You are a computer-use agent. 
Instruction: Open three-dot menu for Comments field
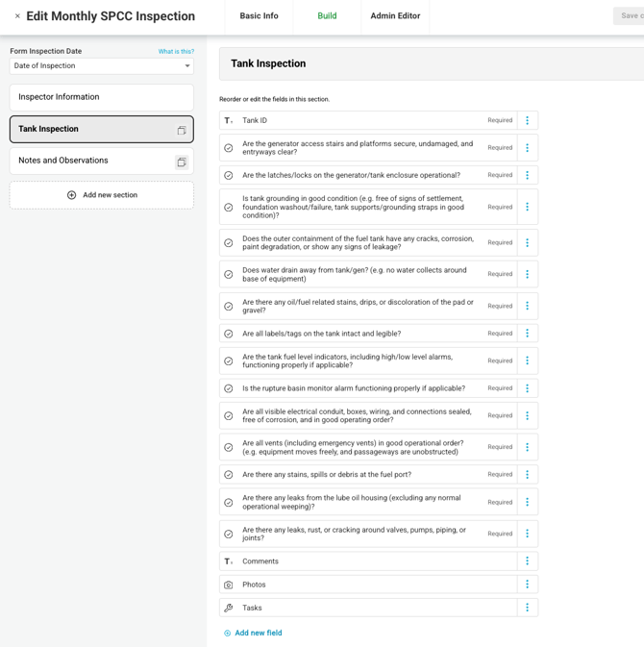click(x=527, y=561)
